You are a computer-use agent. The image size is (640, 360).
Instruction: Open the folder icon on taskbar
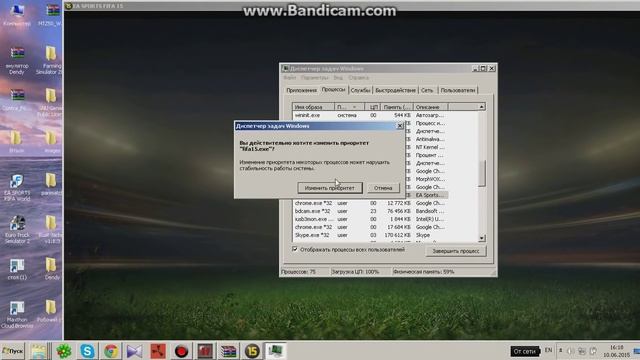coord(39,351)
